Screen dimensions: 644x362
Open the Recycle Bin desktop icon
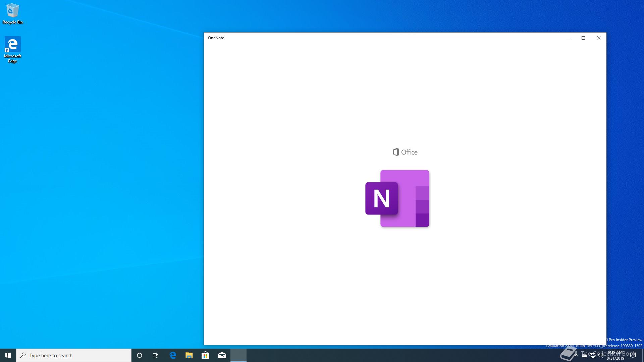(13, 14)
